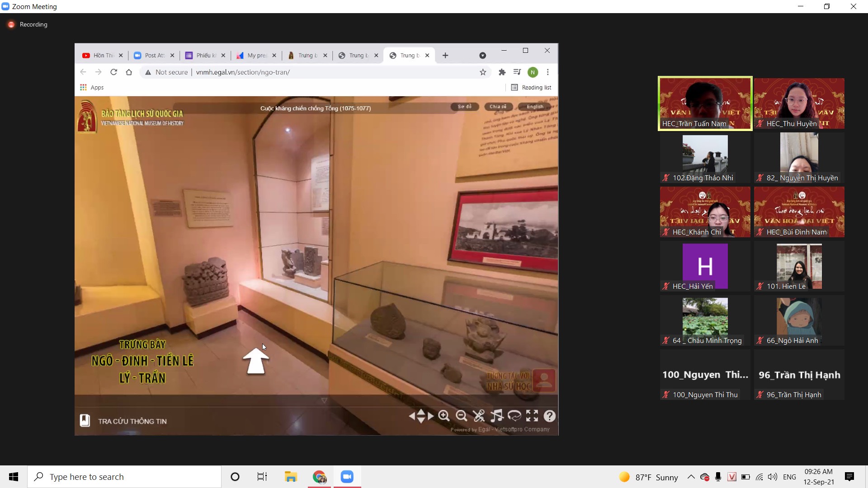Toggle the narration microphone mute icon
This screenshot has height=488, width=868.
tap(479, 416)
